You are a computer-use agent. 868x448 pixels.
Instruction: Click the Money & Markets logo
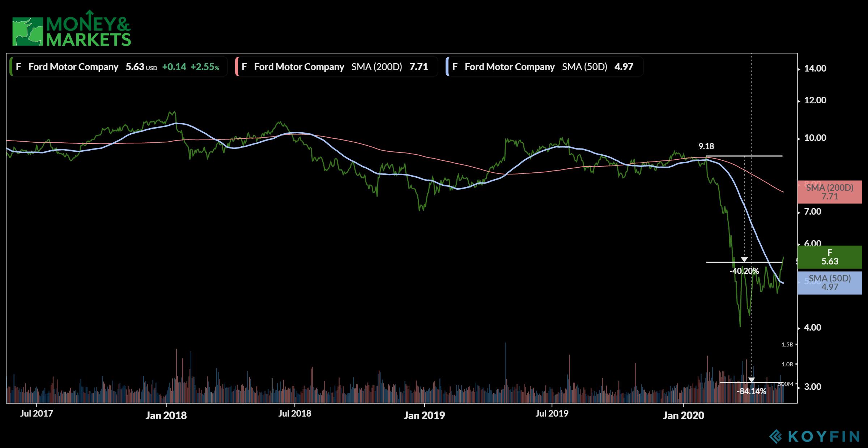[x=72, y=28]
